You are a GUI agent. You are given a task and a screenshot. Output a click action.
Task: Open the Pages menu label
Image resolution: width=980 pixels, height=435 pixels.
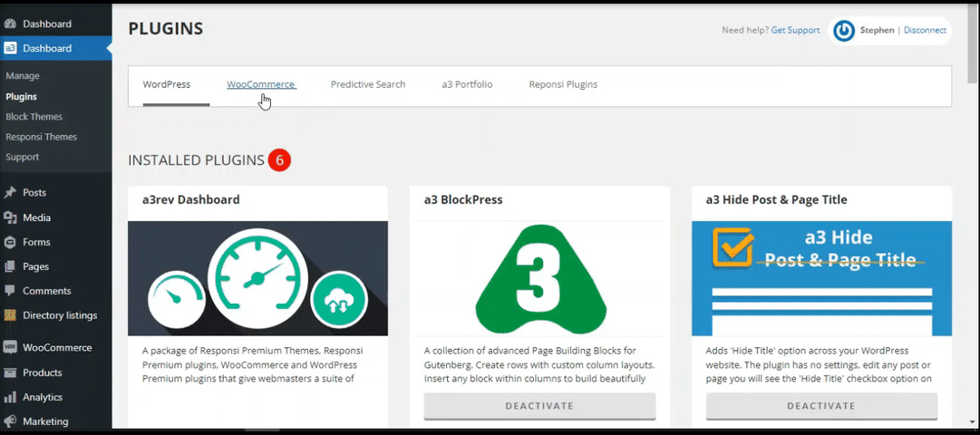pyautogui.click(x=35, y=266)
